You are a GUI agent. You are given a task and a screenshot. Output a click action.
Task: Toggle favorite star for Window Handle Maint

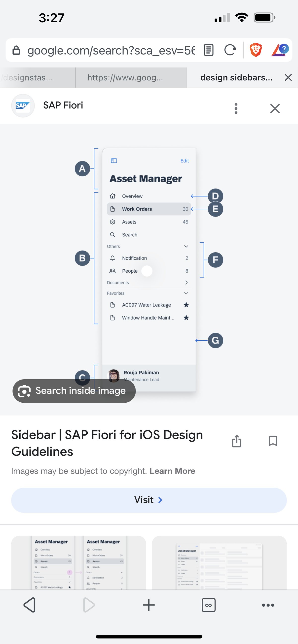186,318
